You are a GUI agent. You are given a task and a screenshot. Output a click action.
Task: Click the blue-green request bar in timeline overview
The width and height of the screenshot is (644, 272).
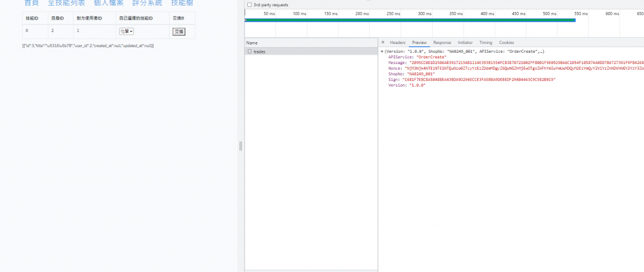[410, 20]
